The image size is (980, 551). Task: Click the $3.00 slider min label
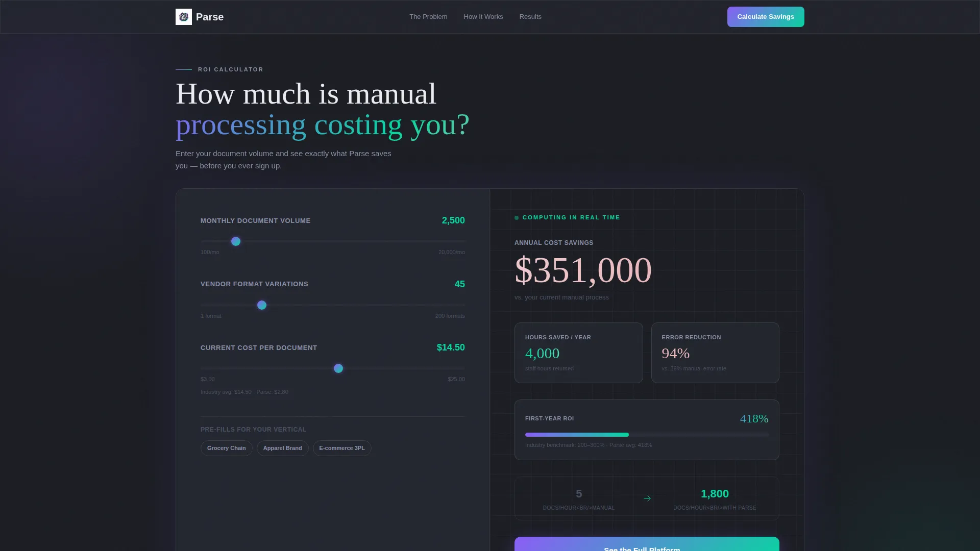coord(208,379)
